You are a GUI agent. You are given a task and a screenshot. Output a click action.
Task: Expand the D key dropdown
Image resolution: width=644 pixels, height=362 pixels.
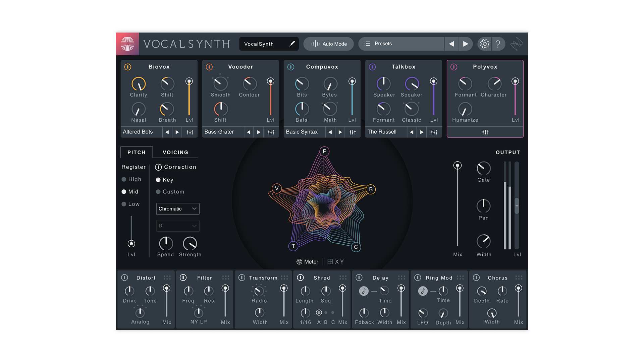pyautogui.click(x=177, y=226)
